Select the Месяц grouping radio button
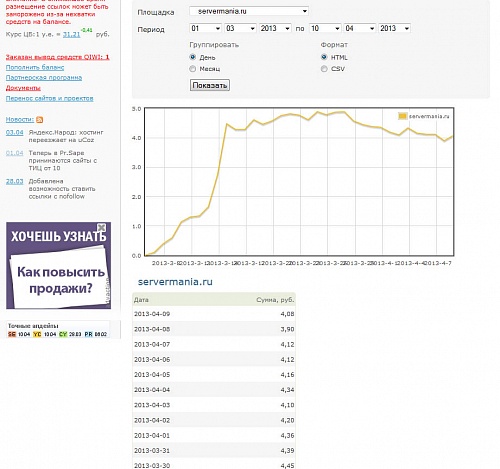This screenshot has height=469, width=500. 193,69
